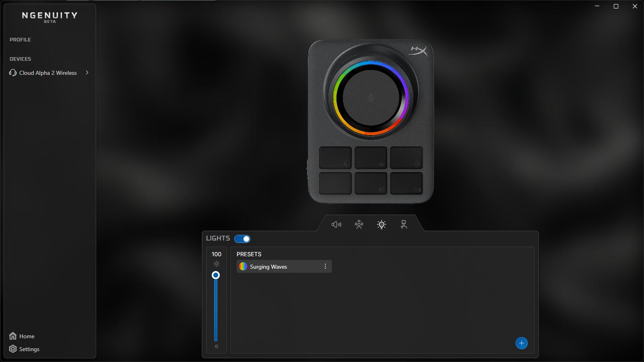Image resolution: width=644 pixels, height=362 pixels.
Task: Open Surging Waves three-dot options menu
Action: pyautogui.click(x=325, y=266)
